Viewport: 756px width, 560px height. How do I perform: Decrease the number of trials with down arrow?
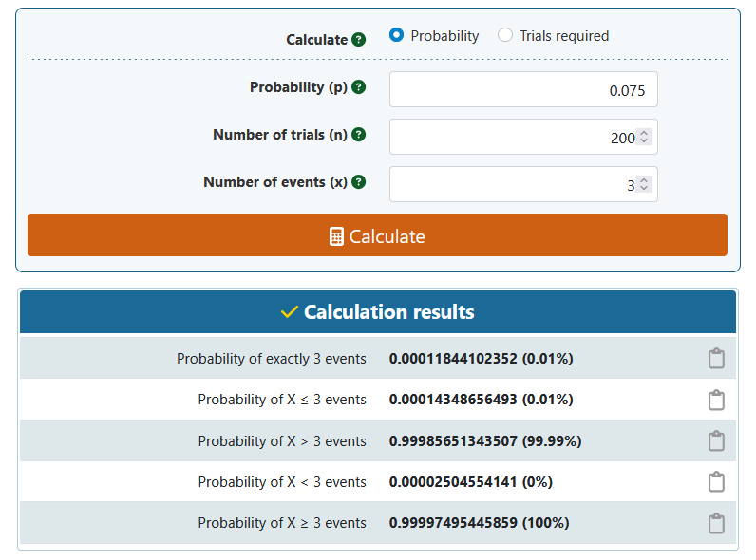click(644, 140)
